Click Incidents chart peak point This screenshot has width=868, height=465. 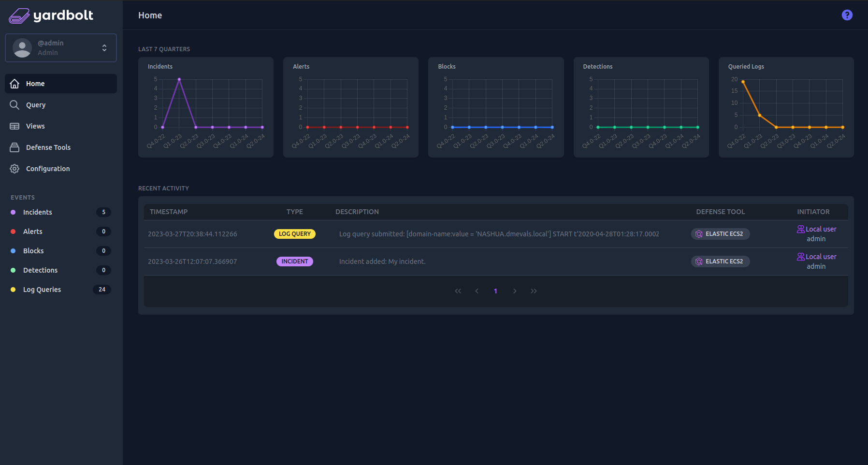[179, 79]
